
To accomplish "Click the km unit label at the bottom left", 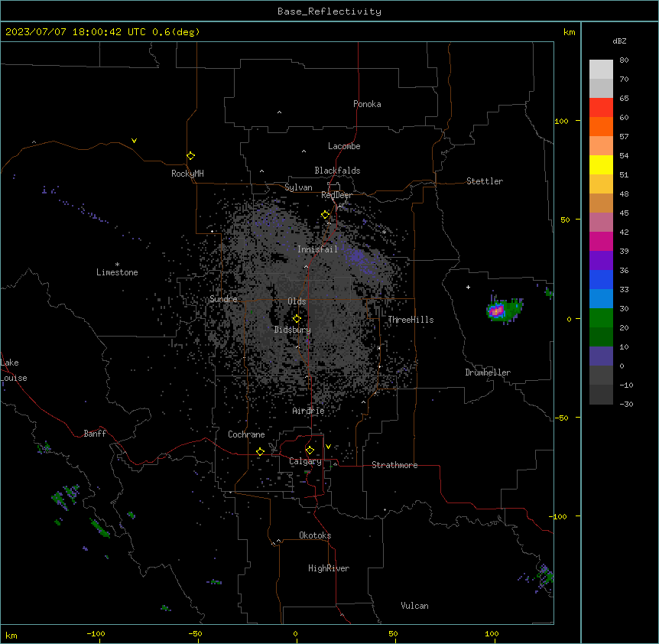I will point(11,636).
